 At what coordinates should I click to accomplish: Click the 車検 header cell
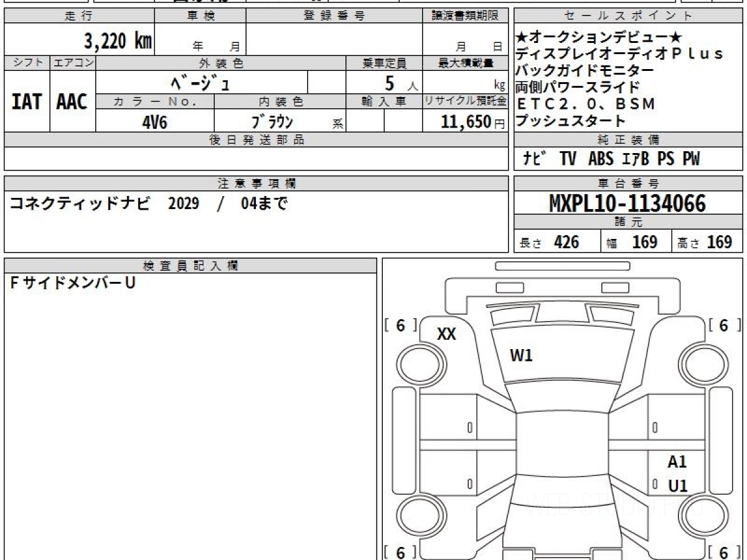[200, 16]
